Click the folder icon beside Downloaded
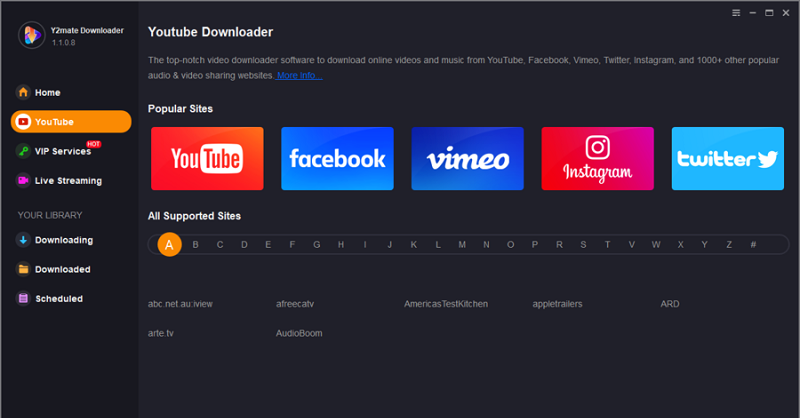Screen dimensions: 800x418 (x=23, y=269)
